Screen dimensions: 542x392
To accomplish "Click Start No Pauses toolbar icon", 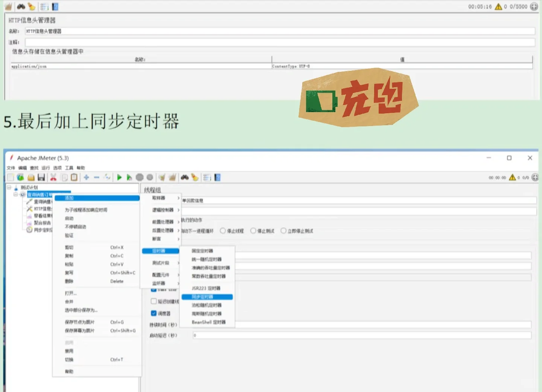I will click(x=129, y=177).
